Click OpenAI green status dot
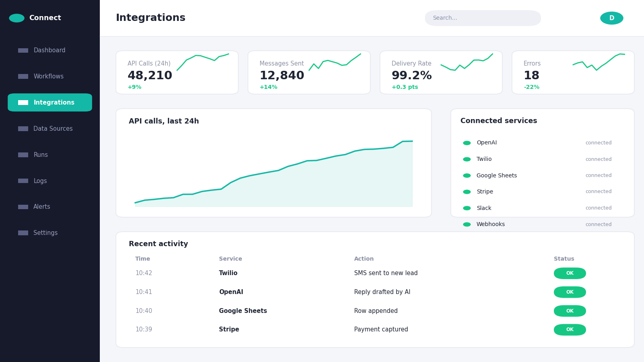644x362 pixels. 467,143
